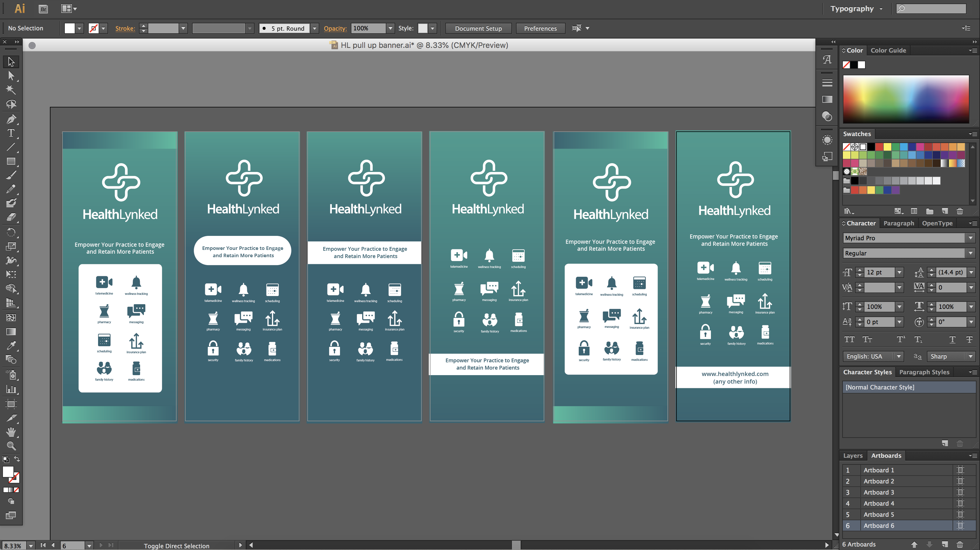Screen dimensions: 980x550
Task: Select the Eyedropper tool
Action: click(x=11, y=346)
